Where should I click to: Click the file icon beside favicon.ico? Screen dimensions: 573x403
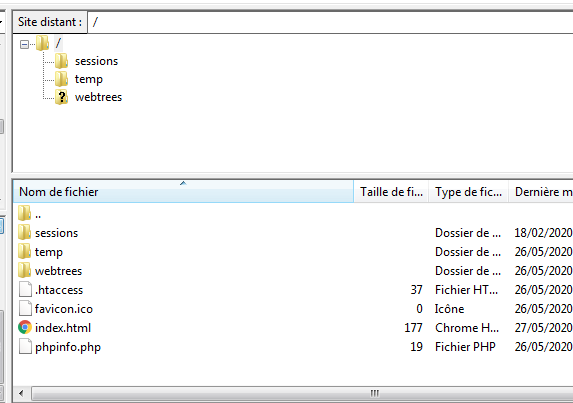click(25, 308)
